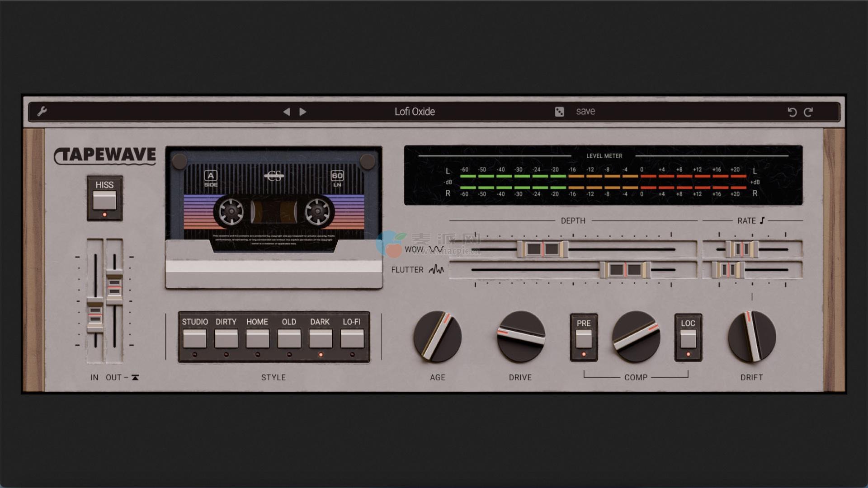This screenshot has width=868, height=488.
Task: Go to previous preset with left arrow
Action: click(x=286, y=112)
